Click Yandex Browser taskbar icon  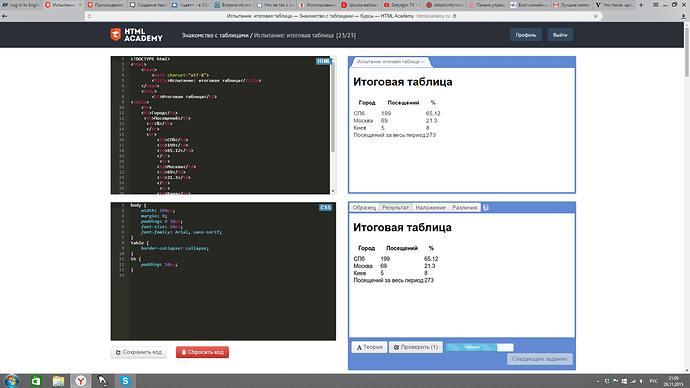81,381
